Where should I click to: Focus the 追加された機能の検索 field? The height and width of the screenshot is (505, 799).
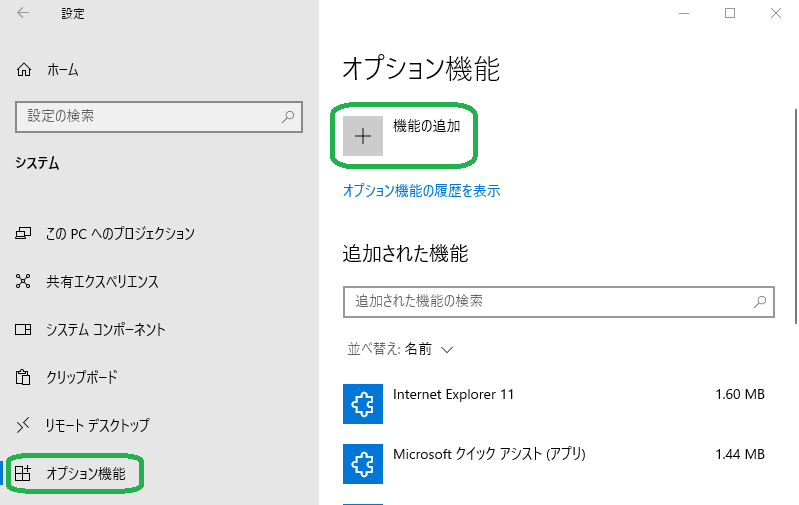click(559, 302)
